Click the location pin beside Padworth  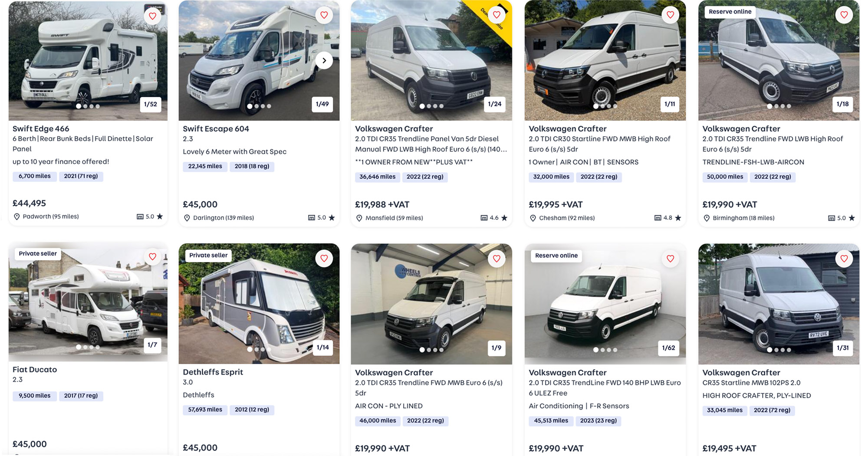click(16, 217)
